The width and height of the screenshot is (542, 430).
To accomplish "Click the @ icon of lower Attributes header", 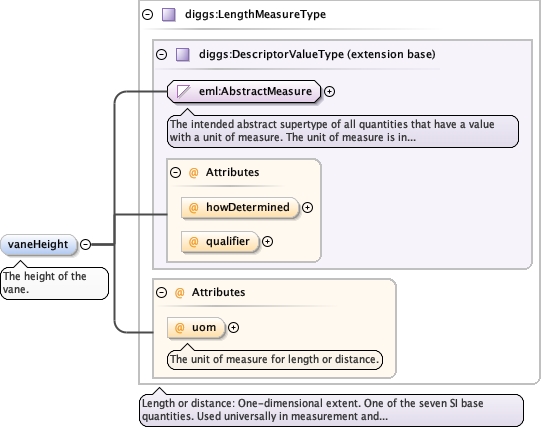I will 179,292.
